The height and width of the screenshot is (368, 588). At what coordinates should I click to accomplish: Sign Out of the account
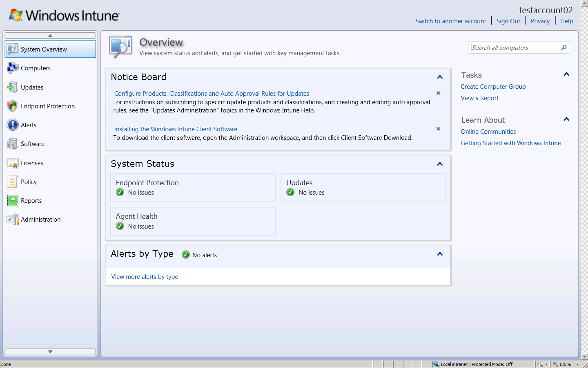508,21
